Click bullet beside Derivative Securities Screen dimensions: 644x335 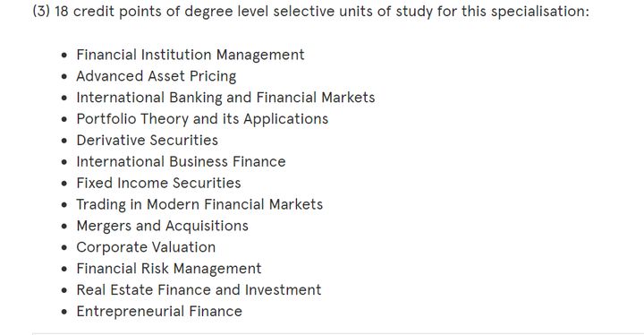pyautogui.click(x=64, y=141)
